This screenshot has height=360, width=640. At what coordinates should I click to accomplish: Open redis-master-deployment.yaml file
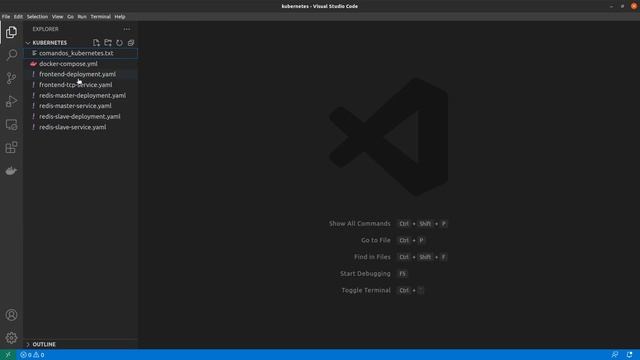click(81, 96)
